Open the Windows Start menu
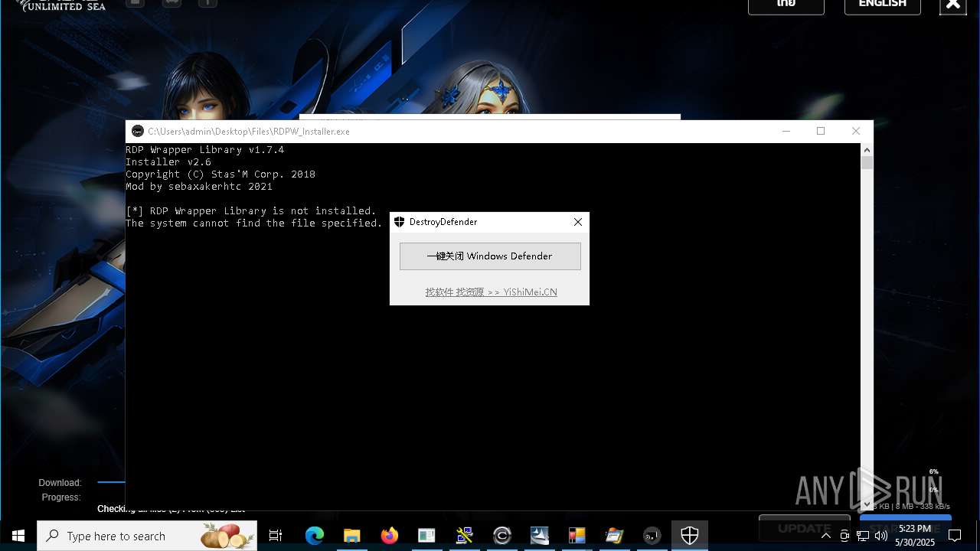The image size is (980, 551). coord(18,536)
